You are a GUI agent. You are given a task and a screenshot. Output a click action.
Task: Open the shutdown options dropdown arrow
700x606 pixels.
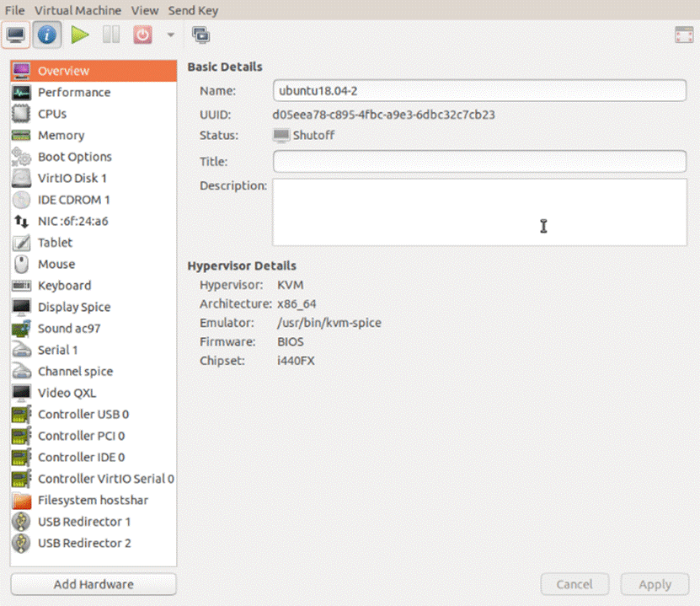pos(170,35)
